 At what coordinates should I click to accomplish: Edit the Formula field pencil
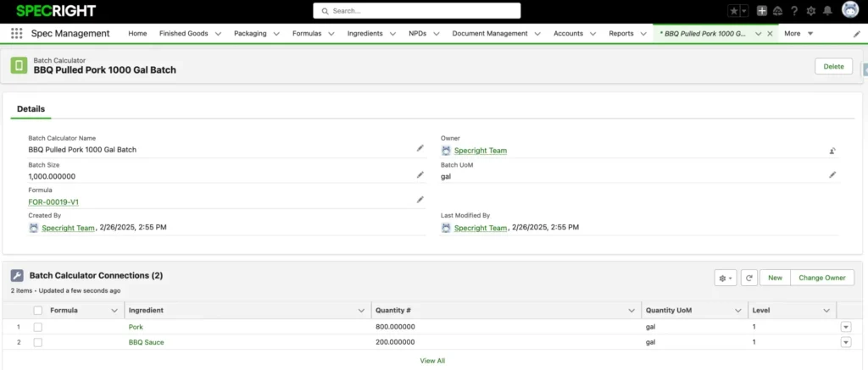[x=420, y=200]
